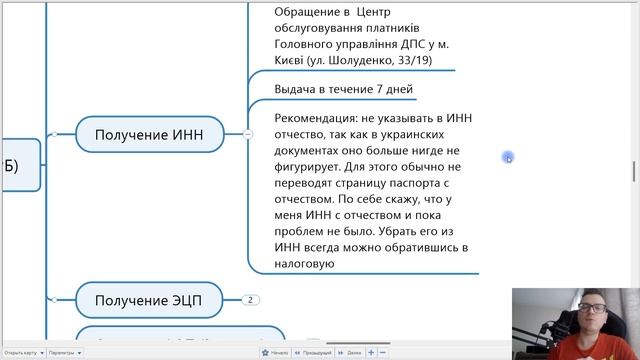Zoom in with the plus button
This screenshot has height=360, width=640.
coord(371,353)
